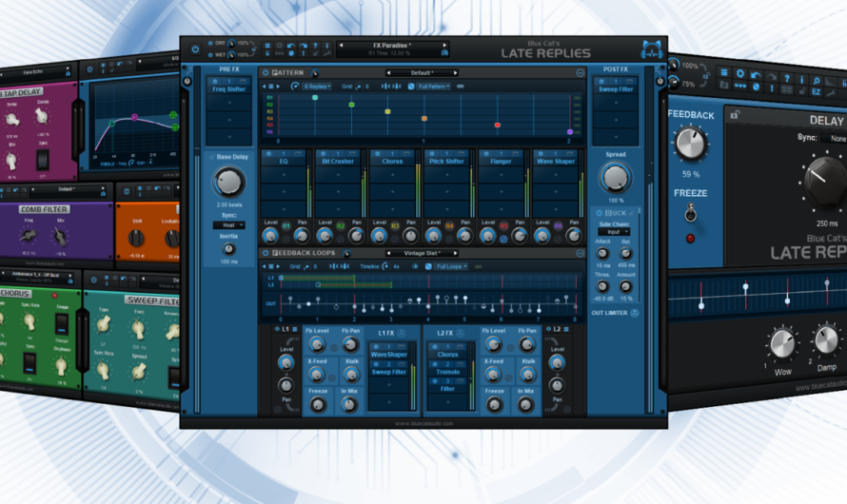Open the Full Loops dropdown

[452, 266]
